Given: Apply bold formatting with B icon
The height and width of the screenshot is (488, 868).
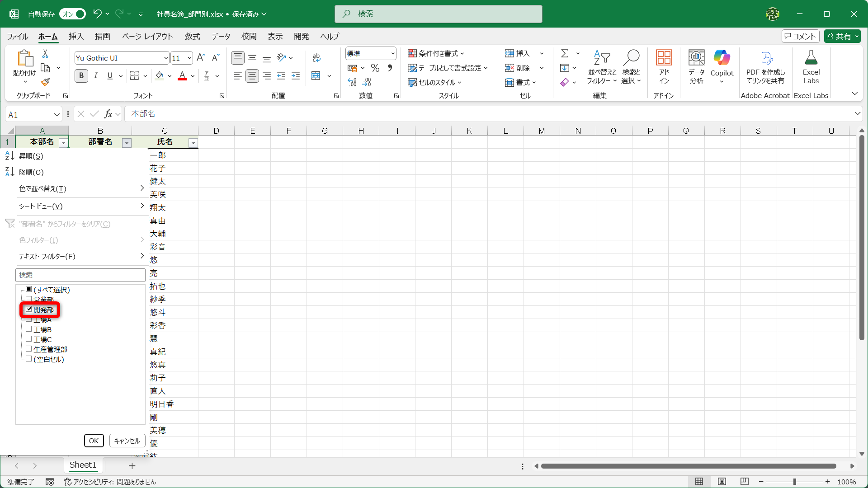Looking at the screenshot, I should pyautogui.click(x=81, y=76).
